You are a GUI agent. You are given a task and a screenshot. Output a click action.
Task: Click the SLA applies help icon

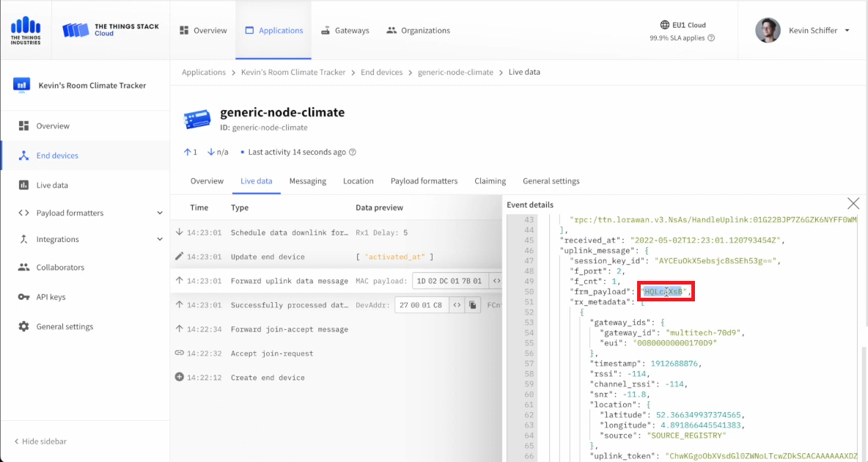pos(711,38)
